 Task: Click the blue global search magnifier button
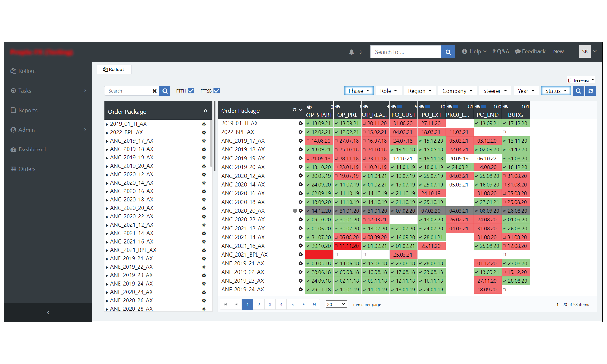[x=448, y=52]
